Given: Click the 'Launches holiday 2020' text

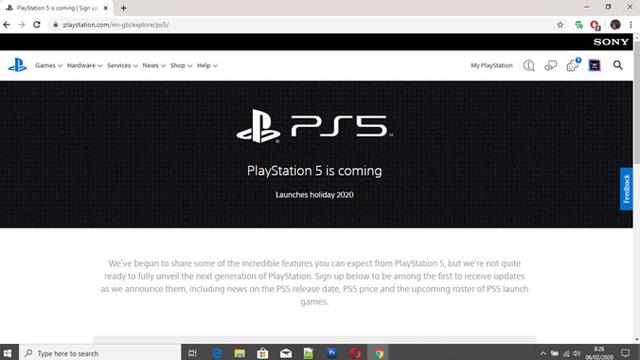Looking at the screenshot, I should (314, 195).
